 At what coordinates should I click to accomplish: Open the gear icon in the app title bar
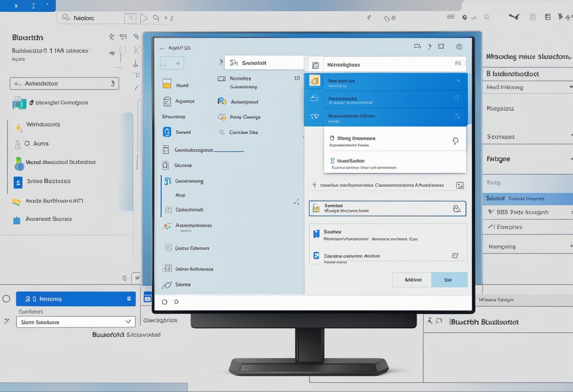click(x=459, y=47)
